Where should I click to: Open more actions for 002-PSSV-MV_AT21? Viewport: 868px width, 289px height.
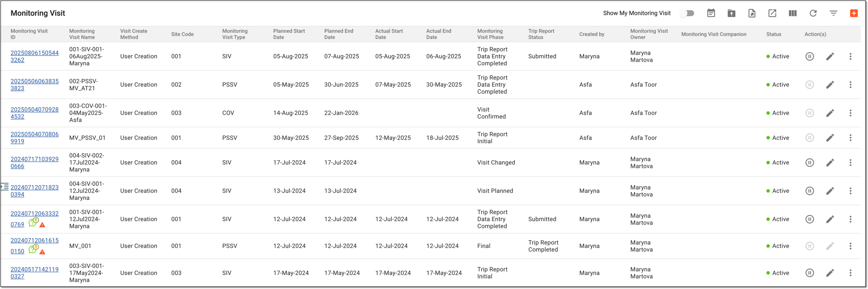tap(851, 85)
